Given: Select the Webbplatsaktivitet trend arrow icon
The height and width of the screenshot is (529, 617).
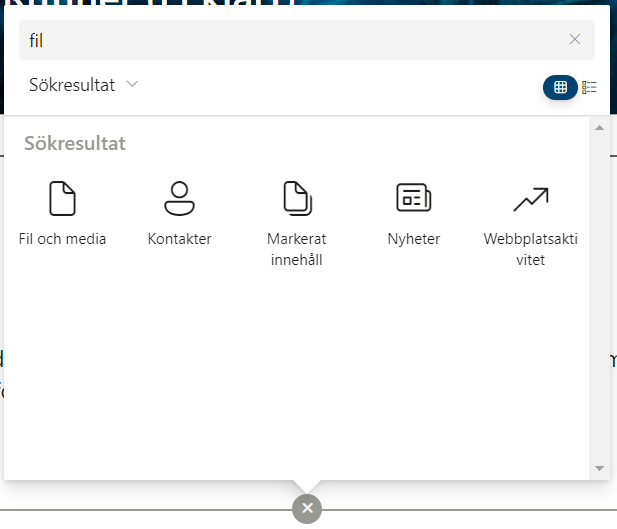Looking at the screenshot, I should (x=530, y=199).
